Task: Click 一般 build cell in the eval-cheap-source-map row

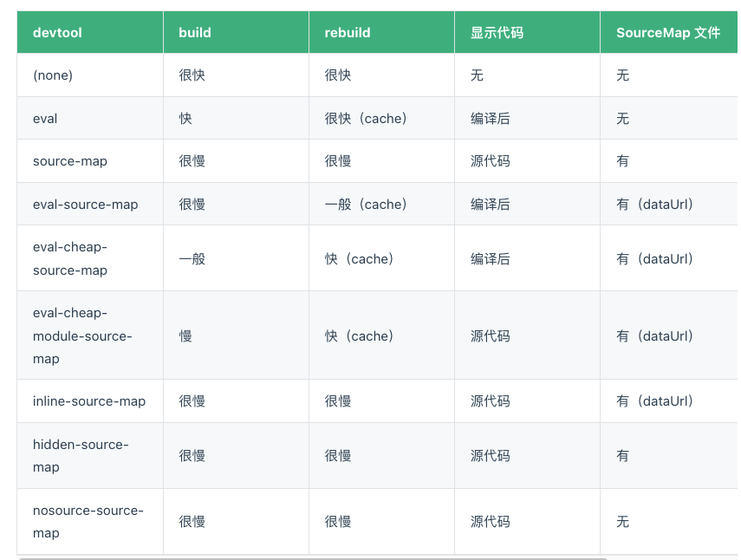Action: coord(236,258)
